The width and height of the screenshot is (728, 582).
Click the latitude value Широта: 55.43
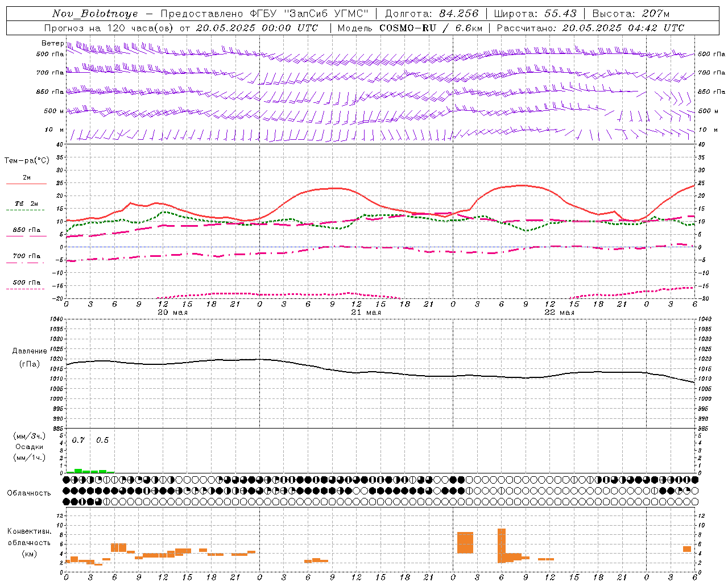click(535, 14)
